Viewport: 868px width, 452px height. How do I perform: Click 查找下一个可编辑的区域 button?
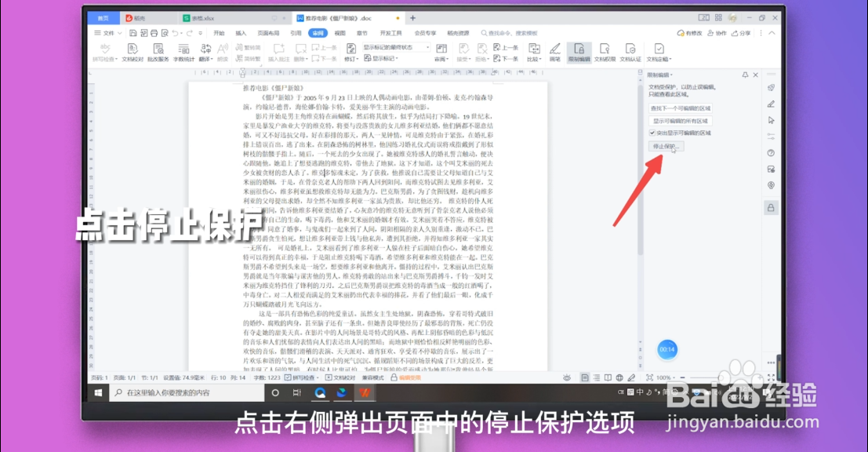click(x=681, y=108)
